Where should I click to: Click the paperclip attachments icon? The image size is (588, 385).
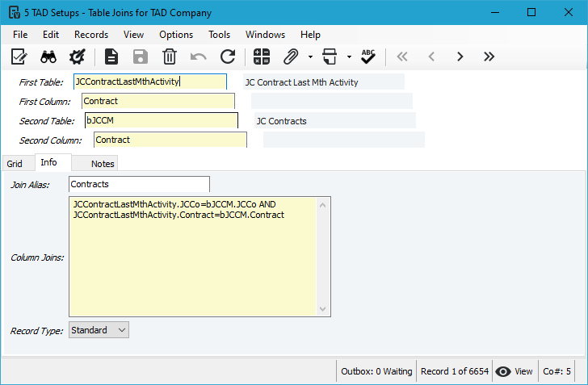tap(291, 57)
